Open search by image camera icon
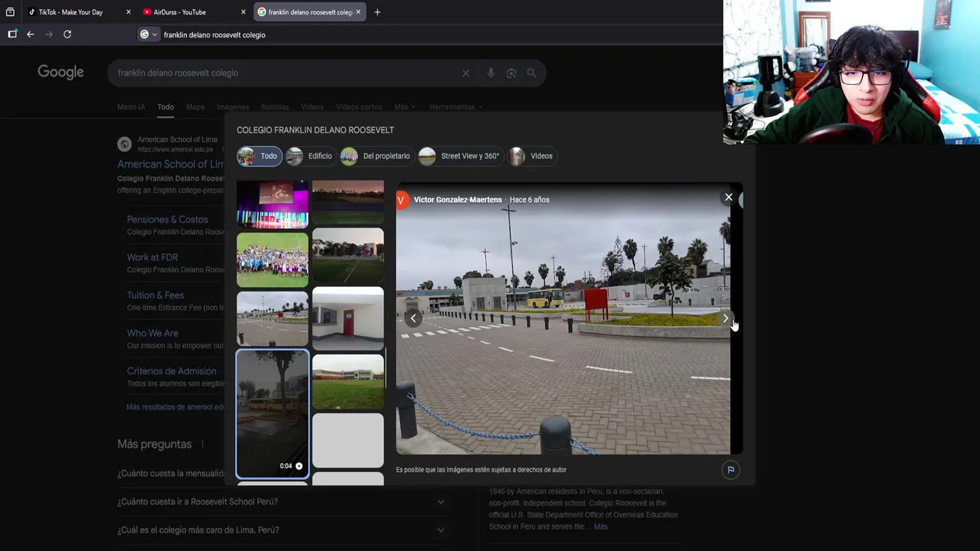The height and width of the screenshot is (551, 980). (511, 73)
